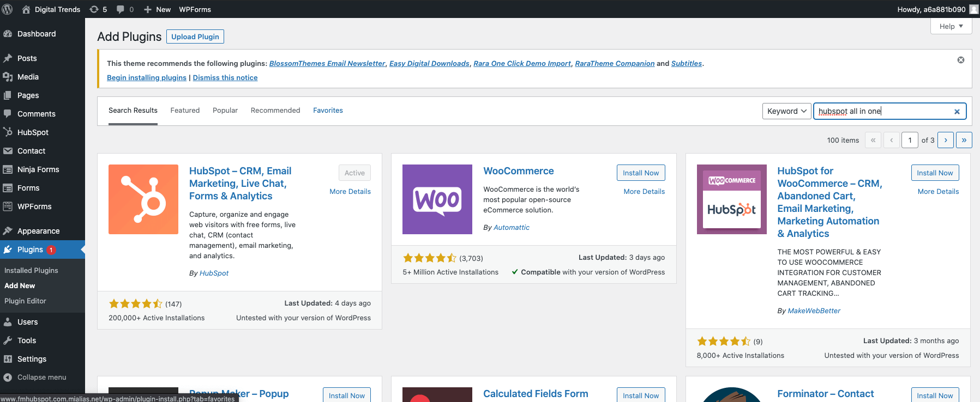
Task: Switch to the Search Results tab
Action: point(133,111)
